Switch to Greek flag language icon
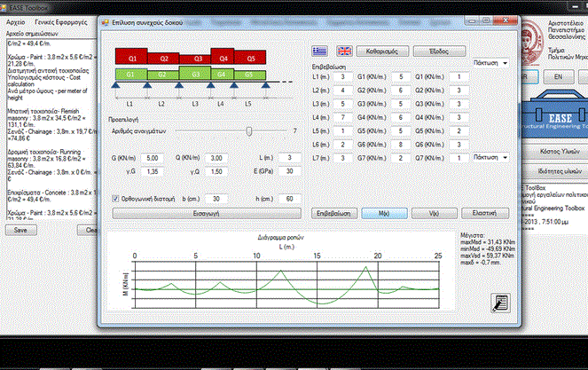This screenshot has width=588, height=370. coord(319,51)
